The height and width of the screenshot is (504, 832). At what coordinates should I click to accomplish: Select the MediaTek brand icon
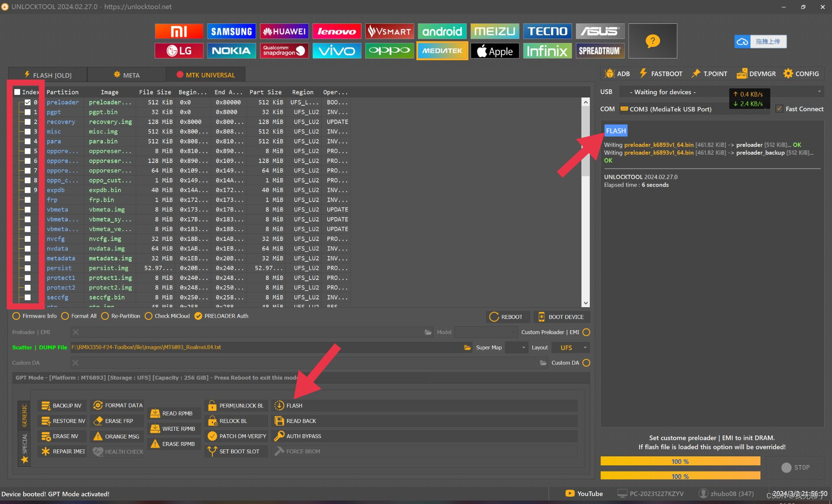pos(442,51)
